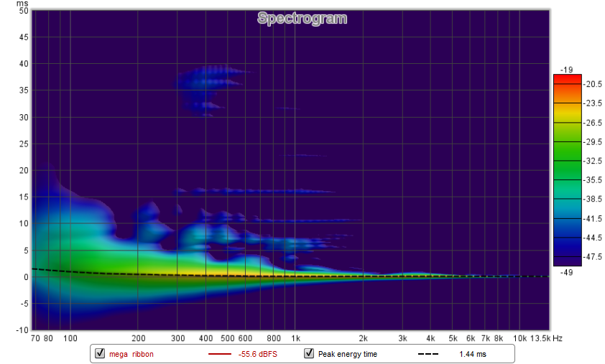
Task: Click the 10k frequency axis label
Action: coord(519,338)
